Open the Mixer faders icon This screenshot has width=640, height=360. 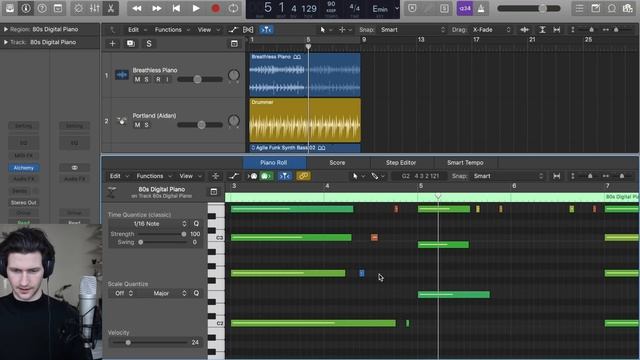click(x=94, y=8)
